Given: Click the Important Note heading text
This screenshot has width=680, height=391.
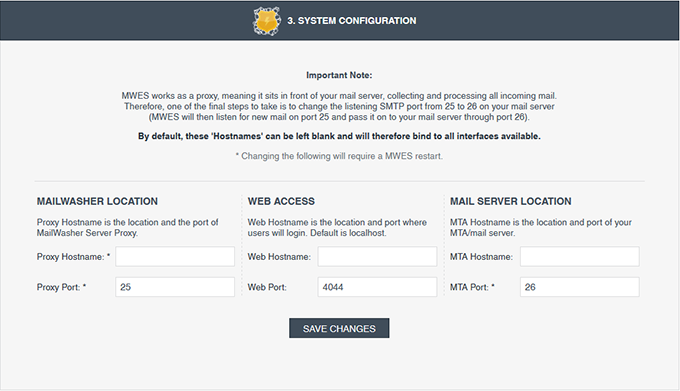Looking at the screenshot, I should click(x=339, y=75).
